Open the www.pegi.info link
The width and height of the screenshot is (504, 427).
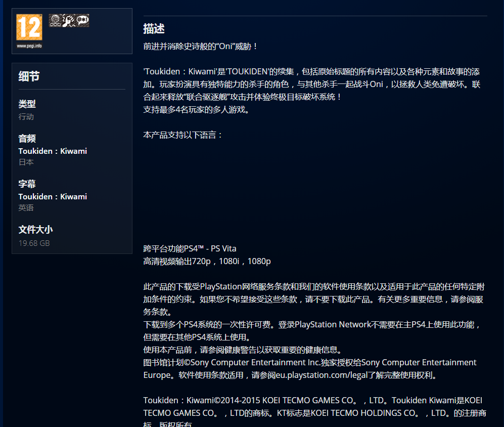(x=29, y=46)
